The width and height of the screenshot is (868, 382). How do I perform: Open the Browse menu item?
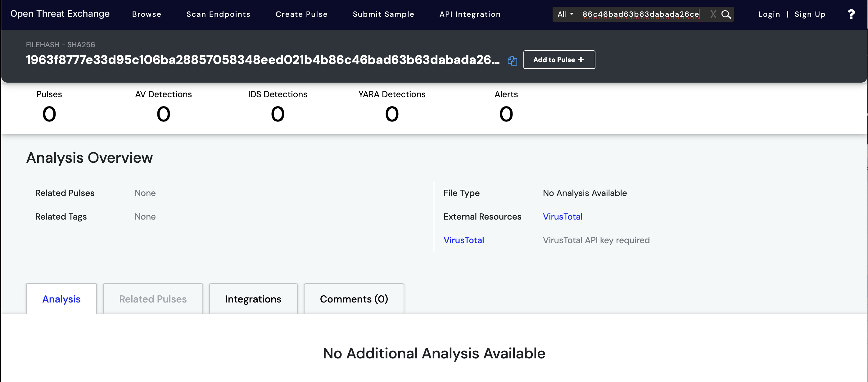147,14
